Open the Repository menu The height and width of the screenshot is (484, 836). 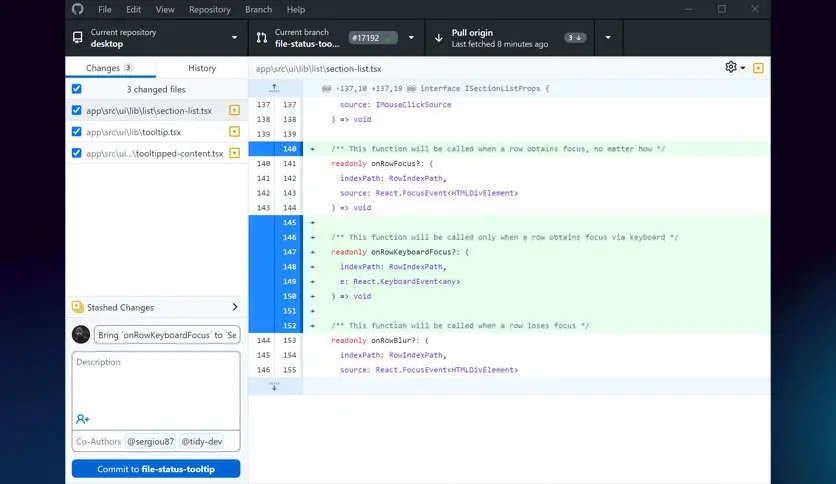pos(210,10)
